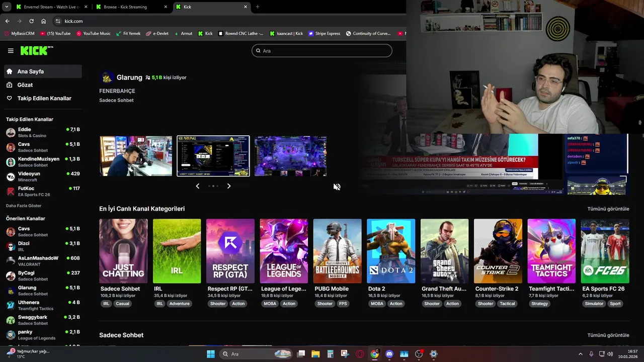The image size is (644, 362).
Task: Switch to Browse - Kick Streaming tab
Action: [131, 7]
